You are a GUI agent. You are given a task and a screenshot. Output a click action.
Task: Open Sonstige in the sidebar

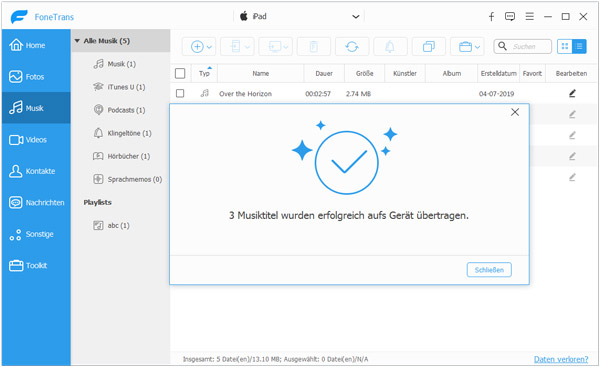click(36, 234)
